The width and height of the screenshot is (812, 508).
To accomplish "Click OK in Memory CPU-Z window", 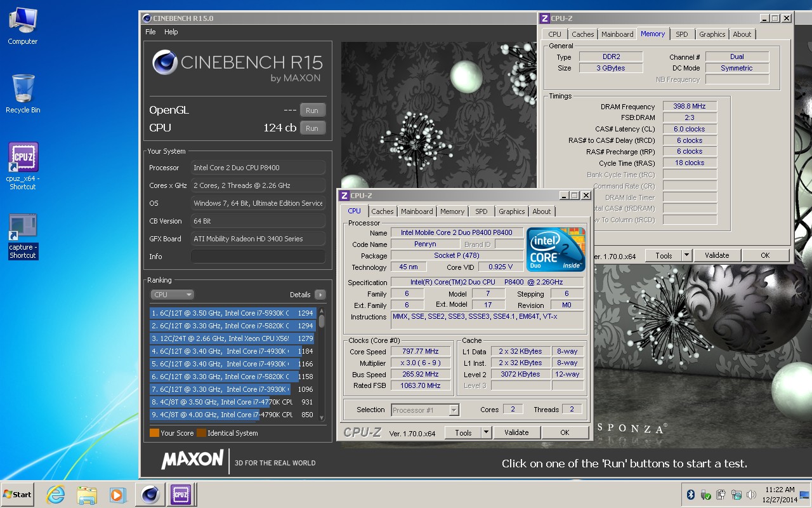I will click(x=765, y=255).
